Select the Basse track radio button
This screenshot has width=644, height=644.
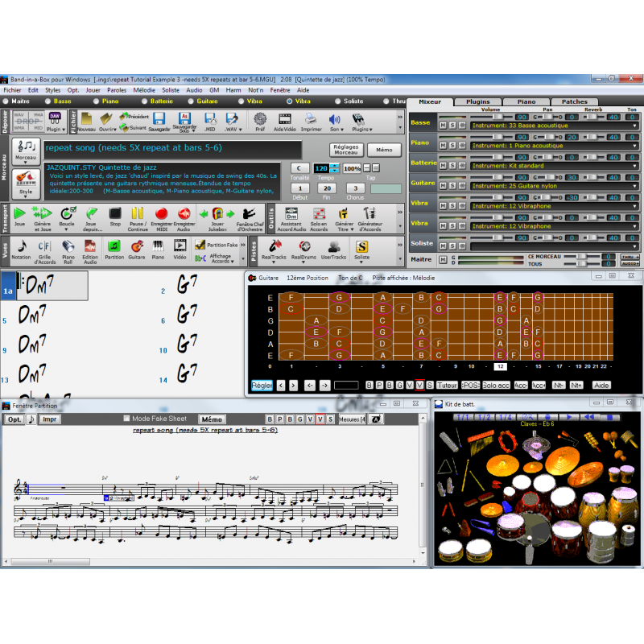pyautogui.click(x=48, y=101)
